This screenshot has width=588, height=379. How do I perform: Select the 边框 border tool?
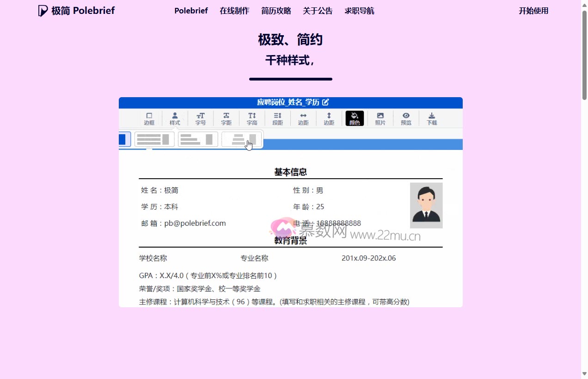[x=149, y=118]
